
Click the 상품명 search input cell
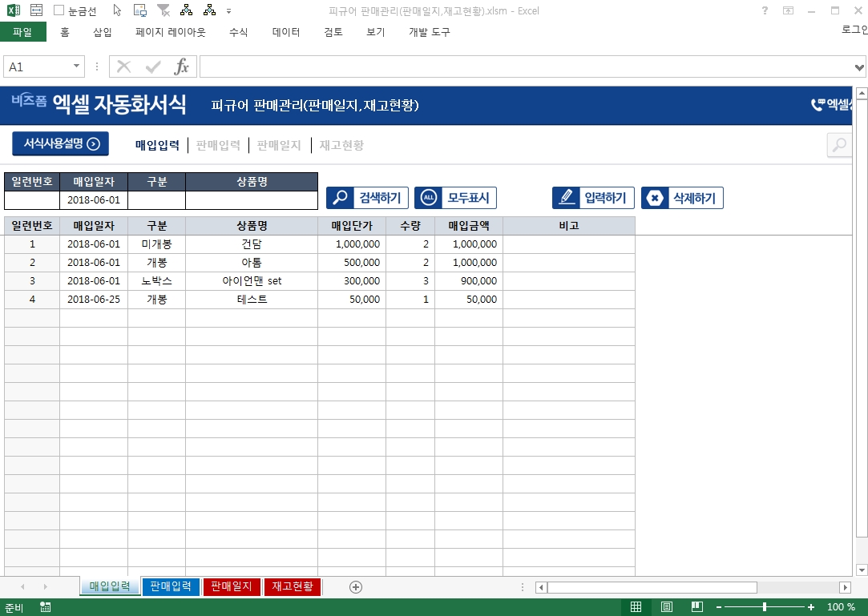point(251,200)
